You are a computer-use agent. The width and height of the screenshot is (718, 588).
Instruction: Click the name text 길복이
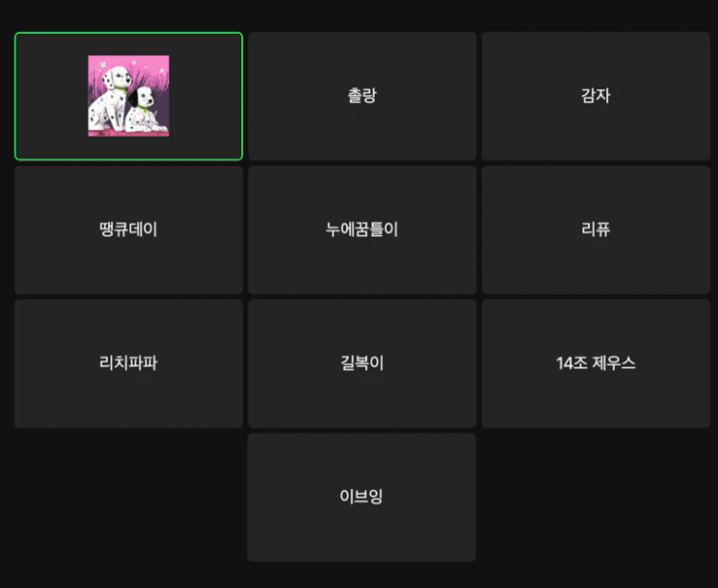[362, 363]
